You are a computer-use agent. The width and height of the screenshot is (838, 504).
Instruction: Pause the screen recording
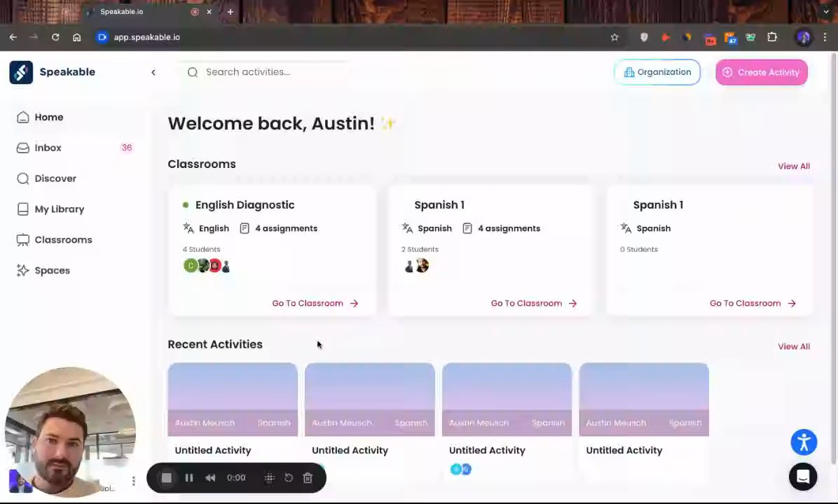tap(188, 478)
